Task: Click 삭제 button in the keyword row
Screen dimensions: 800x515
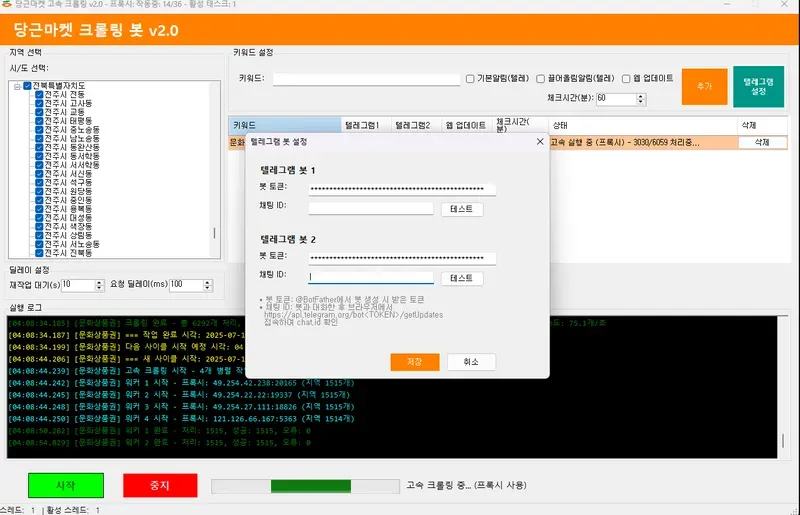Action: [x=762, y=142]
